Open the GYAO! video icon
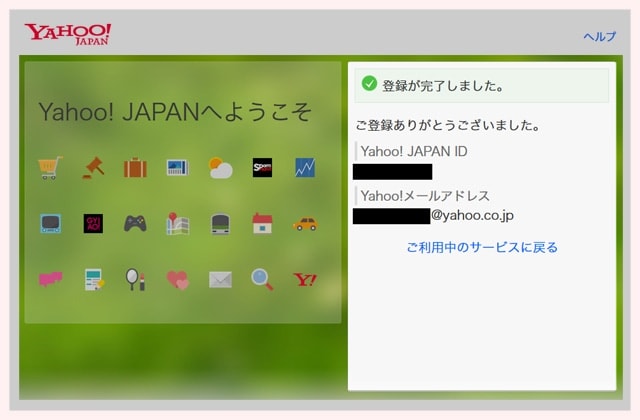 [x=93, y=224]
